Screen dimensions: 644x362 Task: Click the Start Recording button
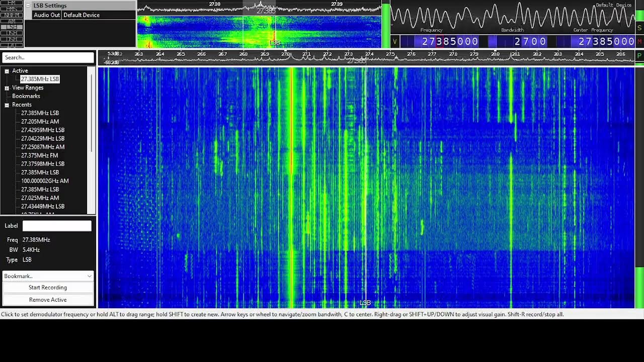click(48, 288)
